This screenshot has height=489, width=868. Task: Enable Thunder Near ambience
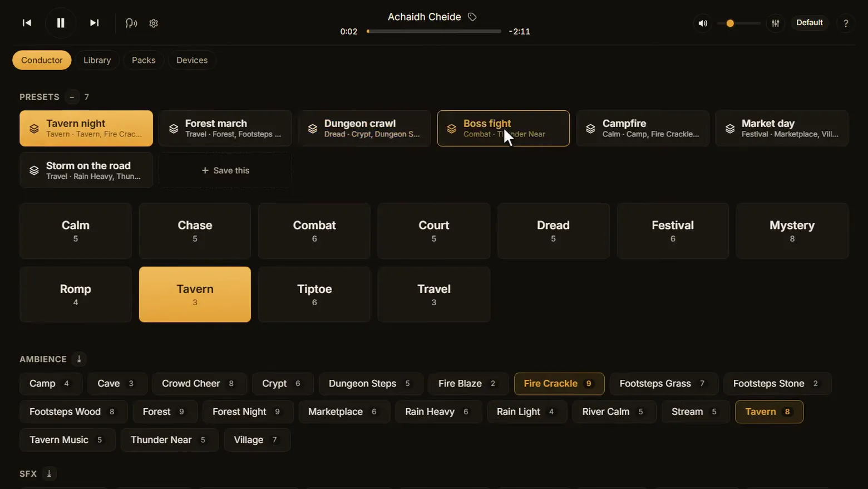169,440
